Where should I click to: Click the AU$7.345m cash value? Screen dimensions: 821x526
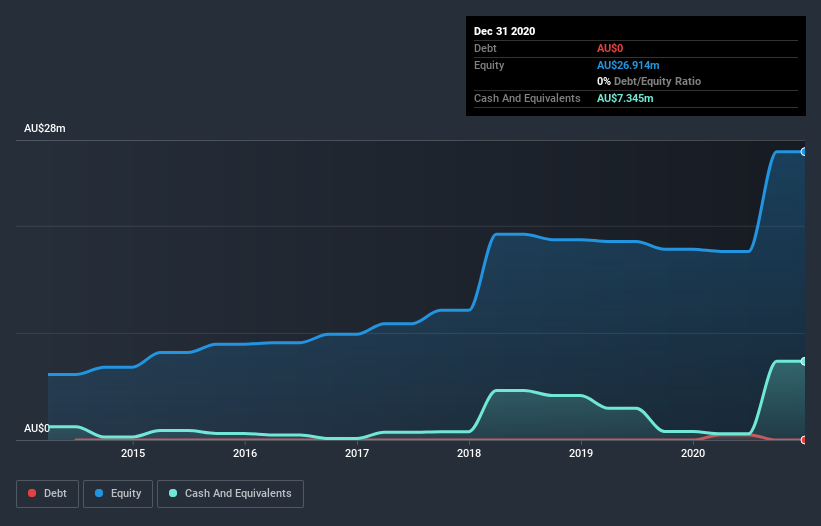pyautogui.click(x=625, y=98)
